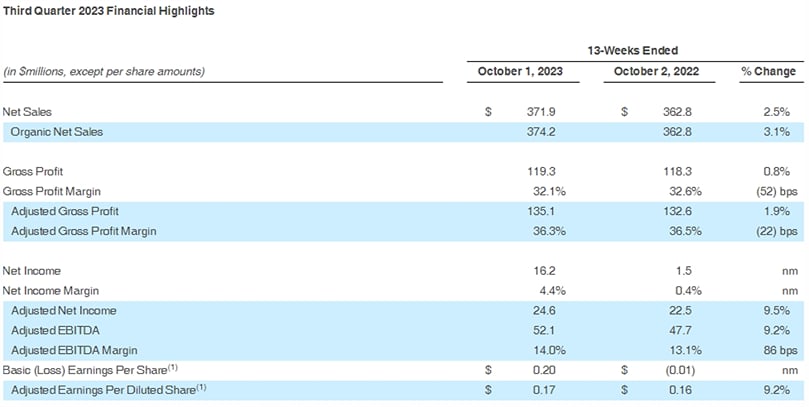Click the 132.6 Adjusted Gross Profit value
The width and height of the screenshot is (809, 407).
[677, 211]
